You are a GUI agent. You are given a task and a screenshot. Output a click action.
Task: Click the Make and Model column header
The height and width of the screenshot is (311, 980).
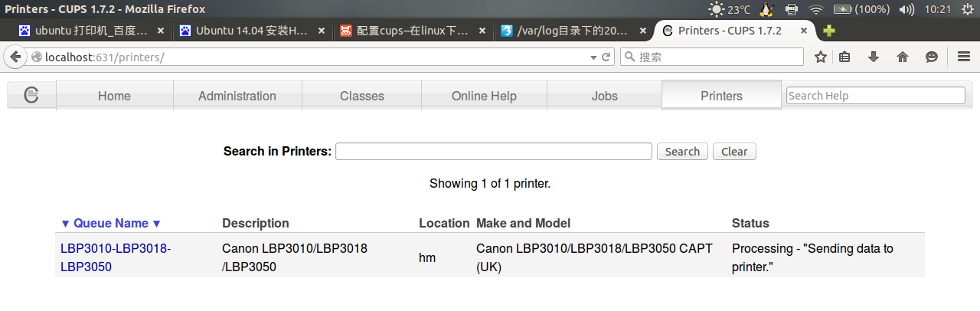[524, 224]
